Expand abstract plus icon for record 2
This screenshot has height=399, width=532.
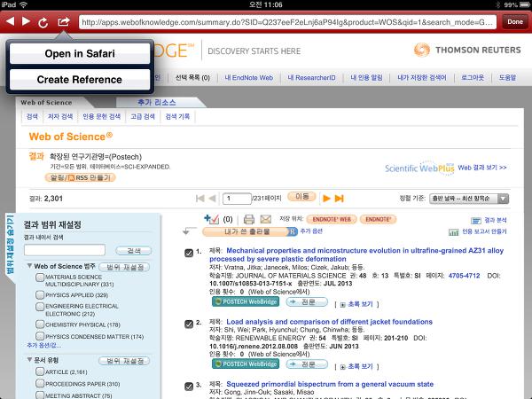(342, 367)
